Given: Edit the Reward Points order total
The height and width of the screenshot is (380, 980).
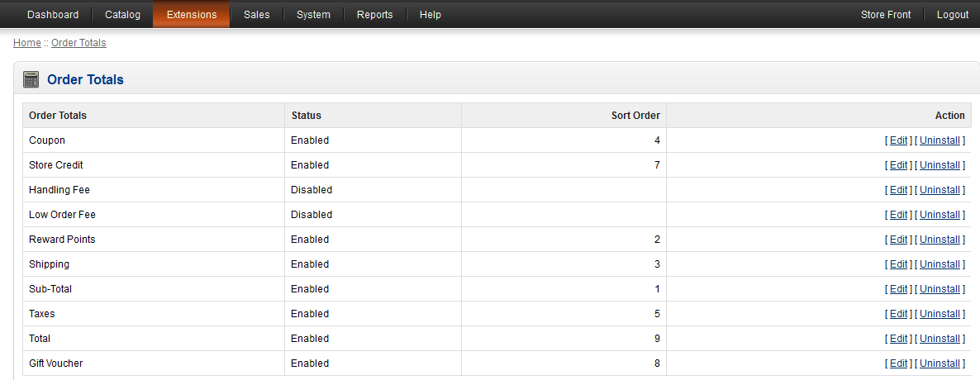Looking at the screenshot, I should pos(898,240).
